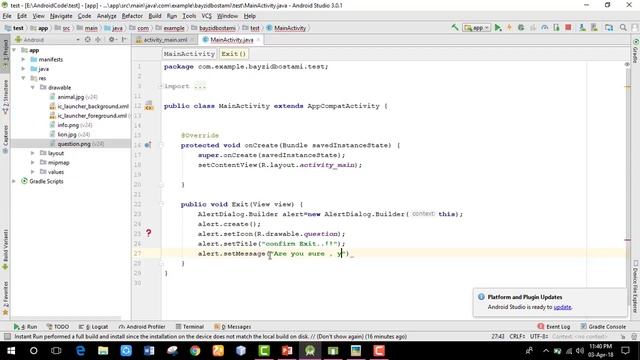
Task: Click the Make Project hammer icon
Action: click(455, 28)
